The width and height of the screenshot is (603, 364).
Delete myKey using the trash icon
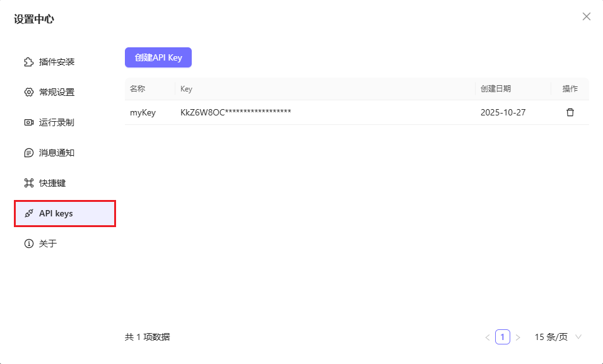point(570,112)
